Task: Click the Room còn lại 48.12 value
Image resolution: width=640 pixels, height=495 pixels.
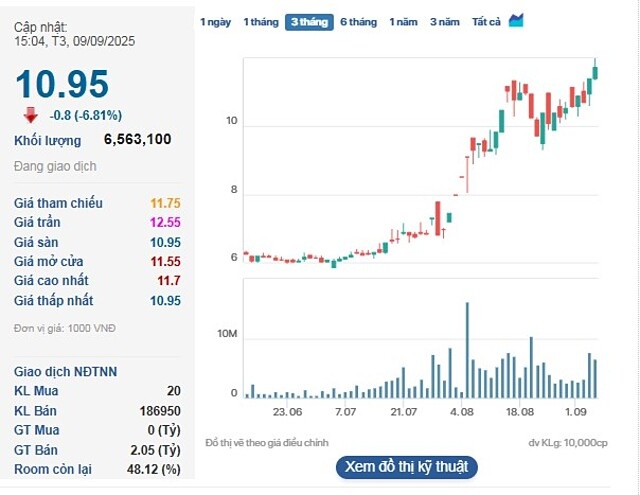Action: pos(153,469)
